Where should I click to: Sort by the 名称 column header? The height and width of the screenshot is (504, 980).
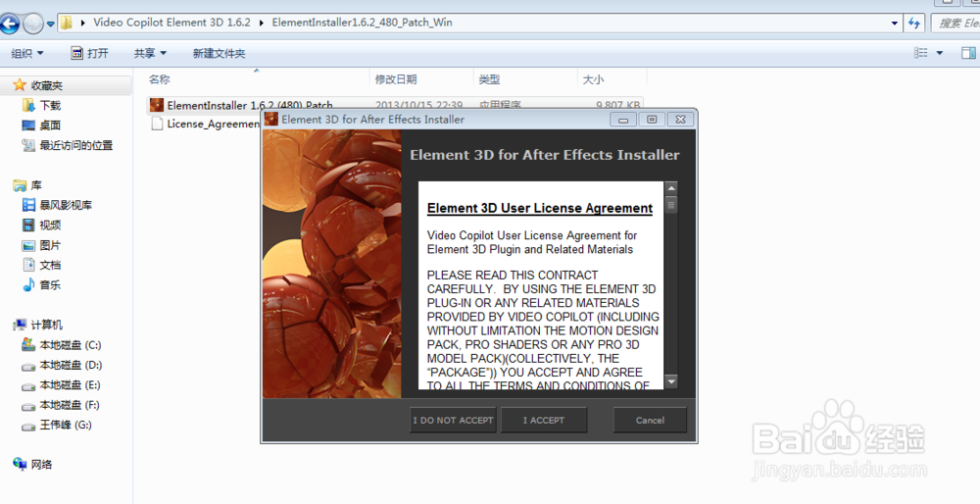tap(160, 79)
